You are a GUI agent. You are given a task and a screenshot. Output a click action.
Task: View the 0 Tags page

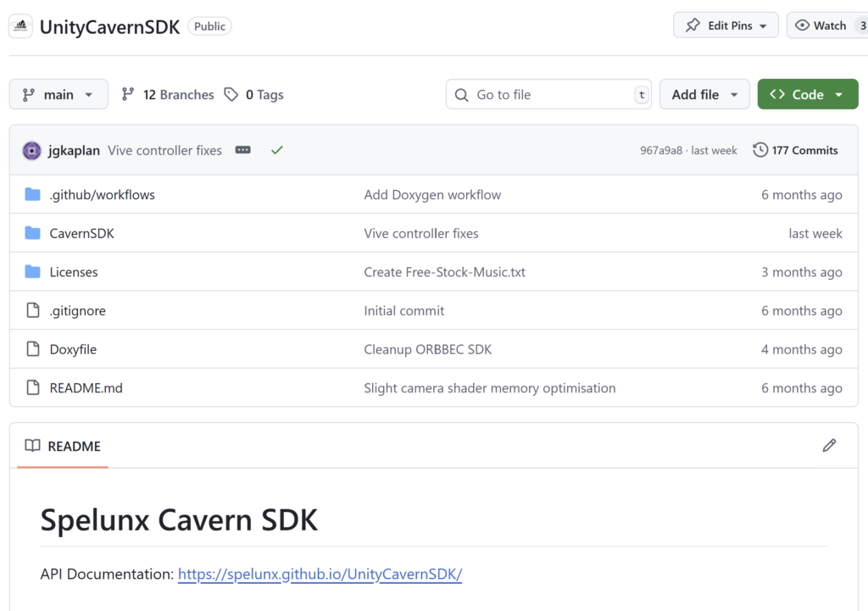click(254, 95)
